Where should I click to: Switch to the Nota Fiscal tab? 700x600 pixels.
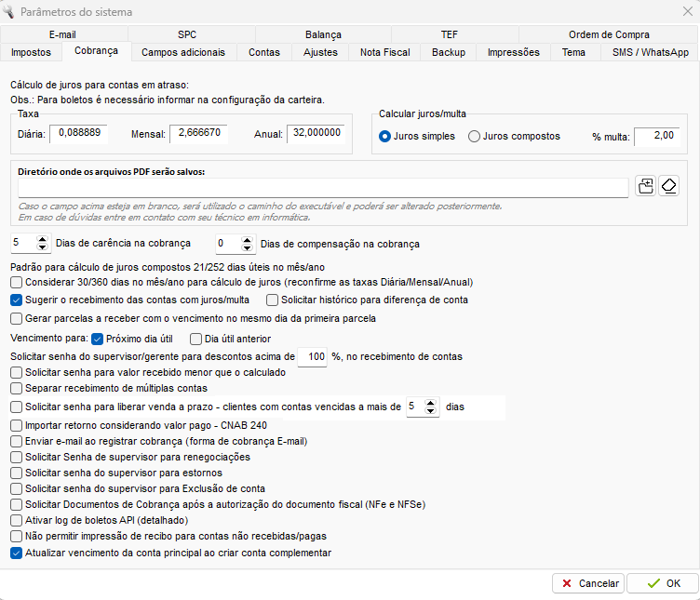tap(384, 52)
